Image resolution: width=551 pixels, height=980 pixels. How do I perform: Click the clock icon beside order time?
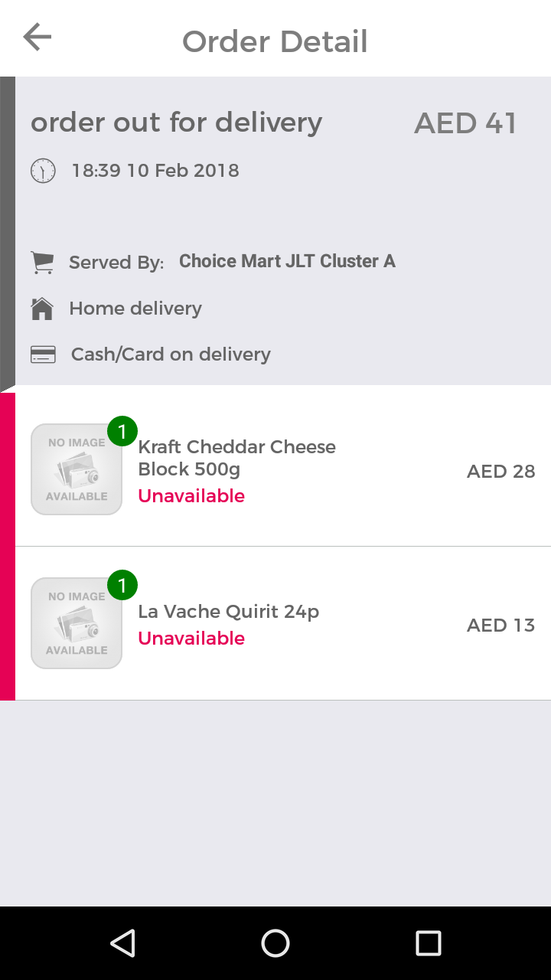[x=43, y=170]
